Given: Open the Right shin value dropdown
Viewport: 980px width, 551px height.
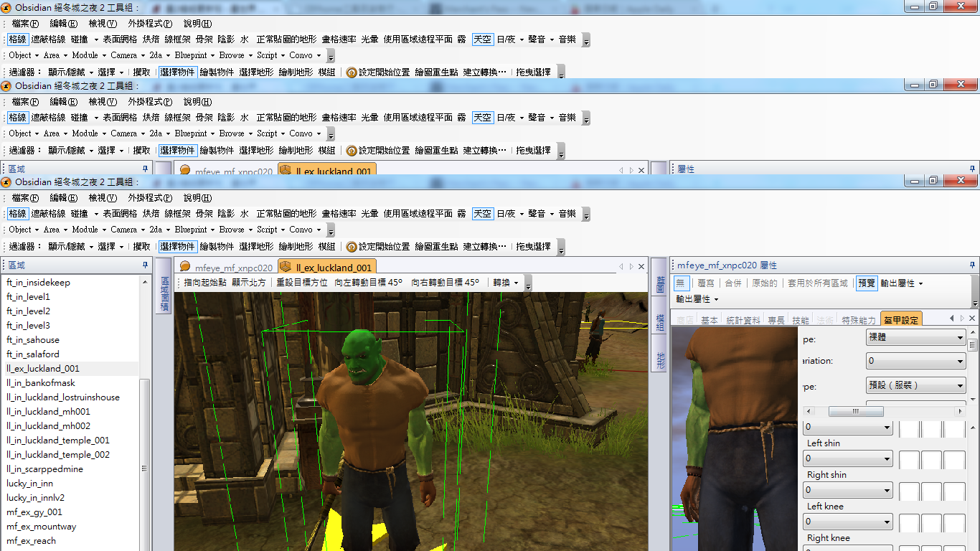Looking at the screenshot, I should [x=848, y=490].
